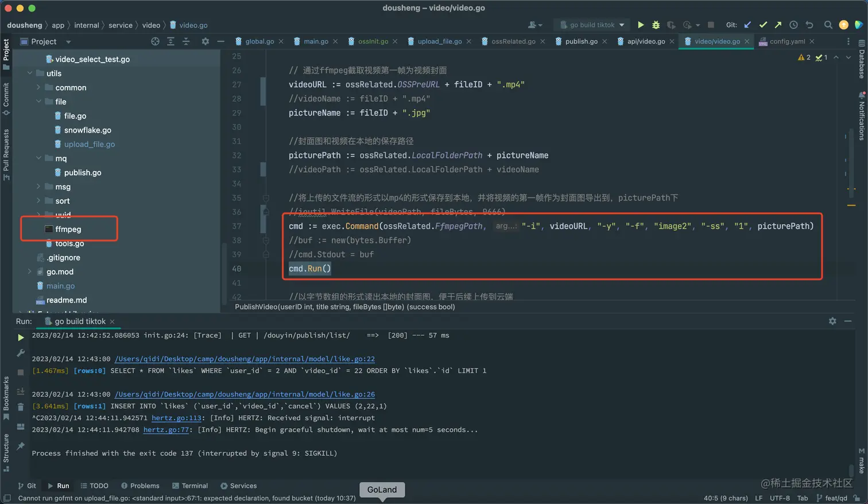This screenshot has width=868, height=504.
Task: Toggle the Pull Requests tool window
Action: [x=6, y=154]
